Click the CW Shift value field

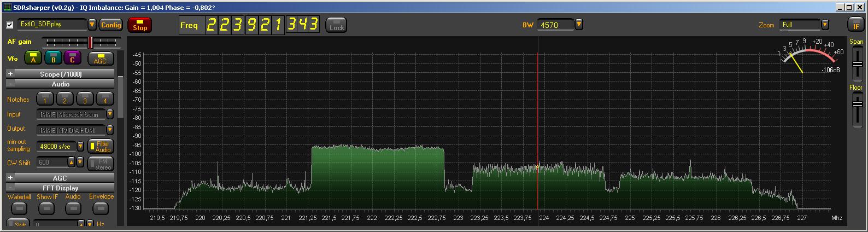(x=52, y=163)
